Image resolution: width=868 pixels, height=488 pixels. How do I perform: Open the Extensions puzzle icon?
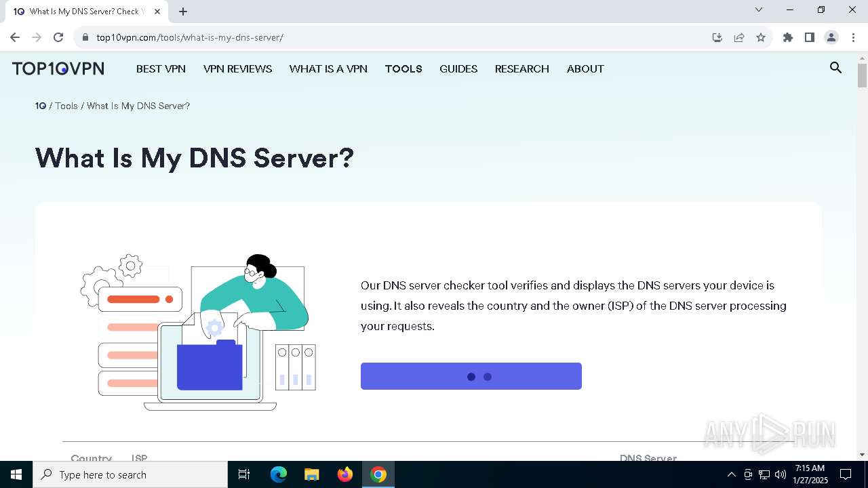788,37
